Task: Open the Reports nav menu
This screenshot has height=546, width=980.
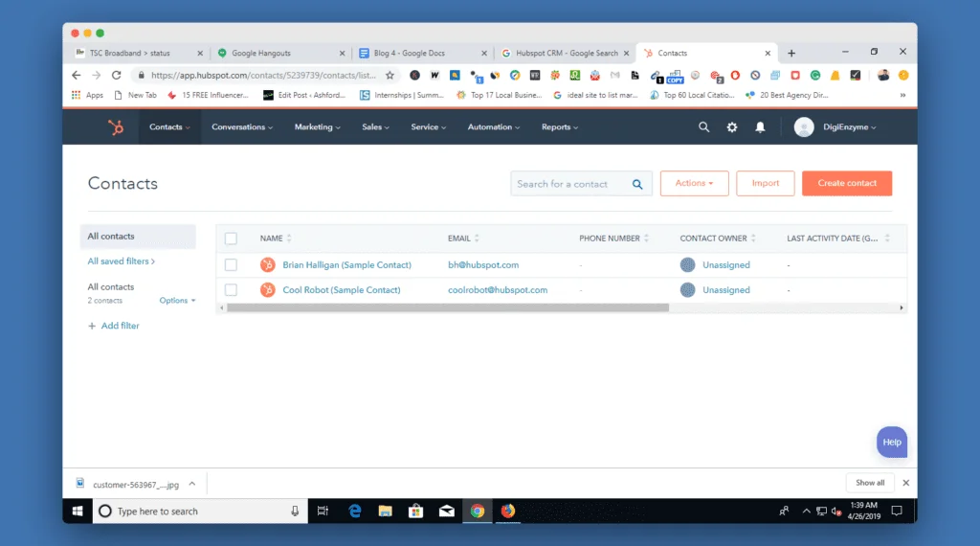Action: [559, 127]
